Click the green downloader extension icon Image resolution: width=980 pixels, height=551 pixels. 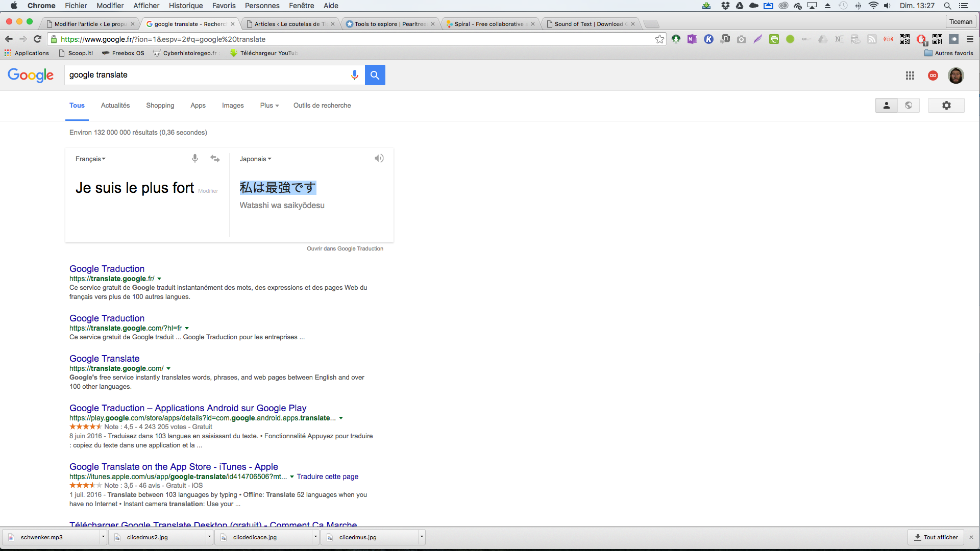pos(676,39)
